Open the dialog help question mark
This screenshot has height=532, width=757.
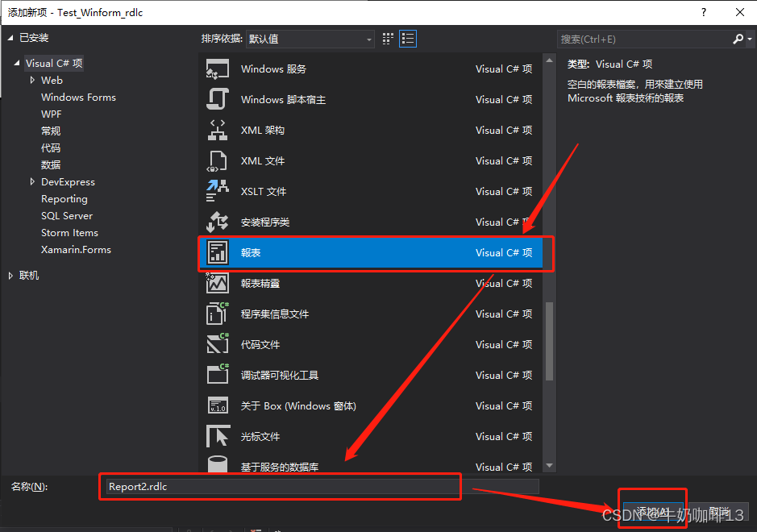pos(704,13)
